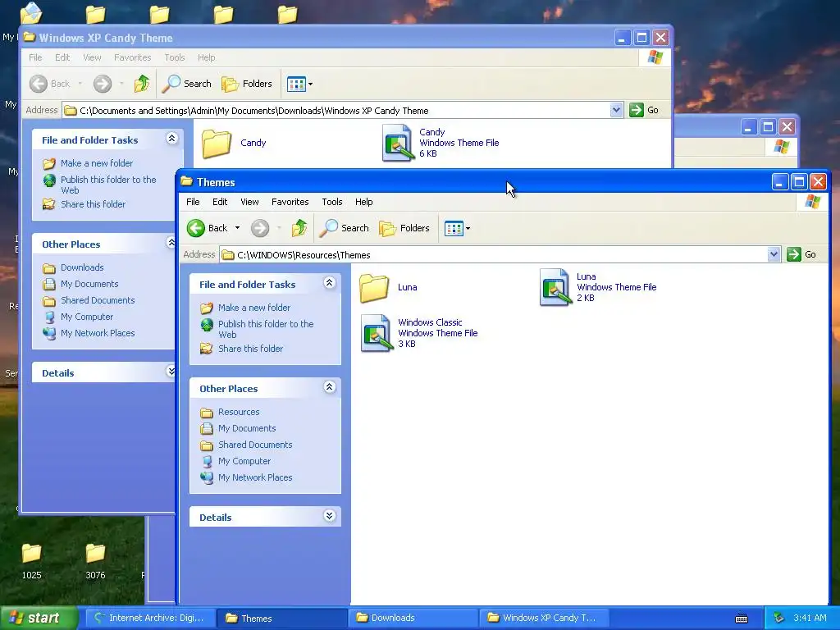This screenshot has height=630, width=840.
Task: Open Shared Documents in Candy window sidebar
Action: click(98, 300)
